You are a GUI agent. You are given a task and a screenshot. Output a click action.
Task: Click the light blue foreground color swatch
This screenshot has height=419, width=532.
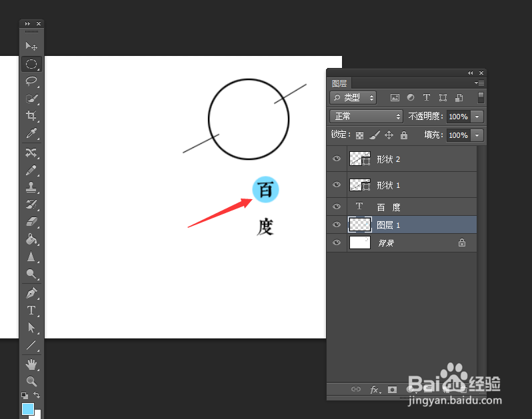[x=27, y=409]
